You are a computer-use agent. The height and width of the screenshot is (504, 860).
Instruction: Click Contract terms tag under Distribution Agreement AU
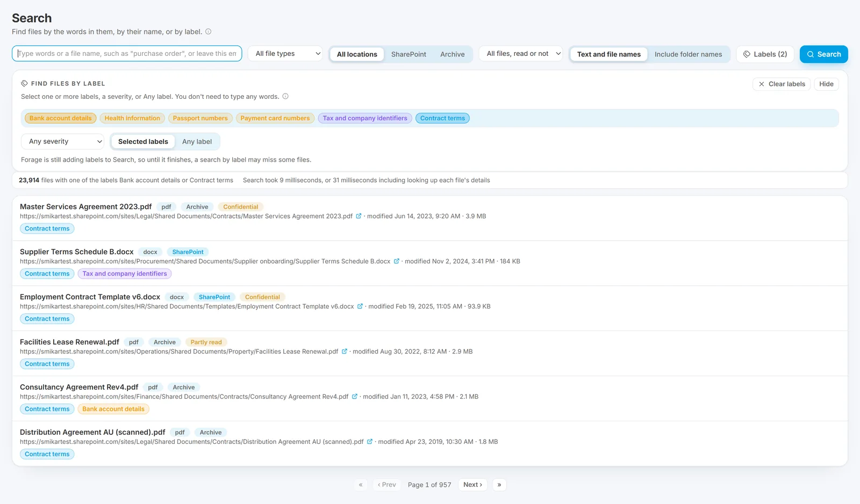(x=47, y=454)
